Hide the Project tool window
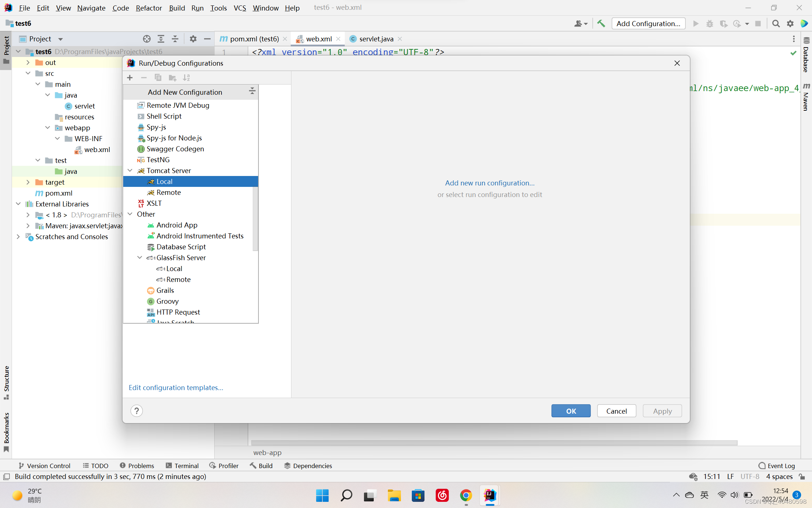 pos(207,39)
